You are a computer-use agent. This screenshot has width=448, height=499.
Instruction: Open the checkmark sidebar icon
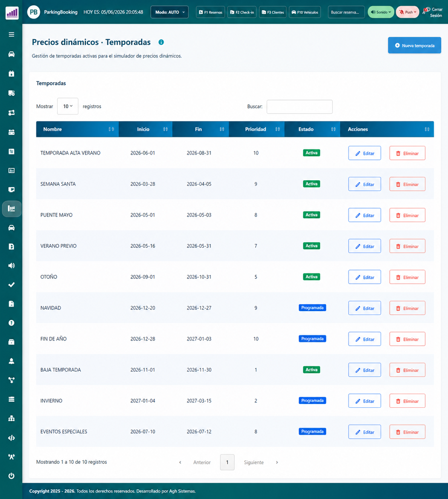click(11, 285)
